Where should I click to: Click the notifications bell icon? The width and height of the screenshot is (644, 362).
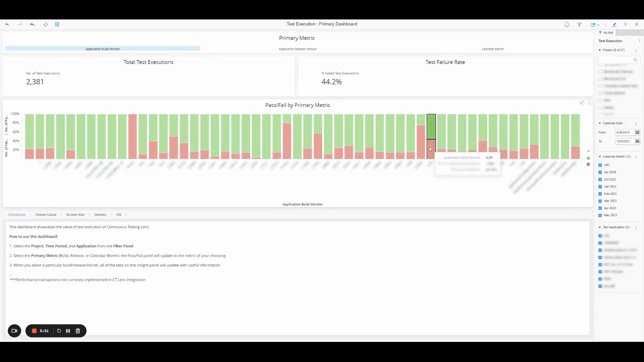click(567, 24)
